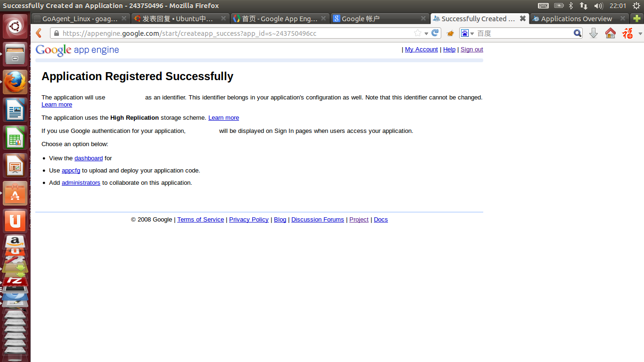Open a new tab with the green plus

[x=637, y=19]
